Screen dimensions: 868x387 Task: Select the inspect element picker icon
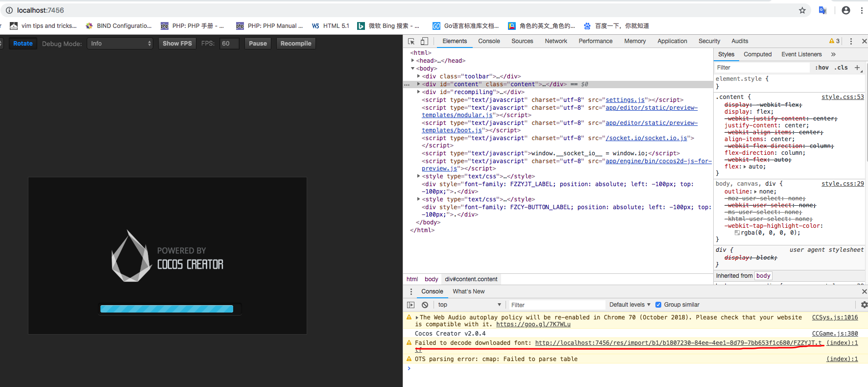coord(411,41)
